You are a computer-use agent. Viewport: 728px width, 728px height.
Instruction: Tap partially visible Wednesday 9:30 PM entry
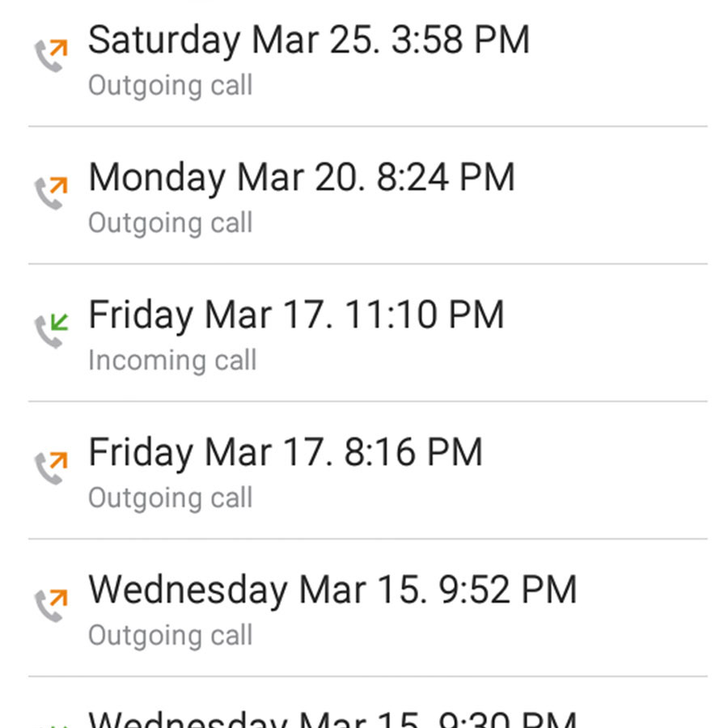pos(332,718)
